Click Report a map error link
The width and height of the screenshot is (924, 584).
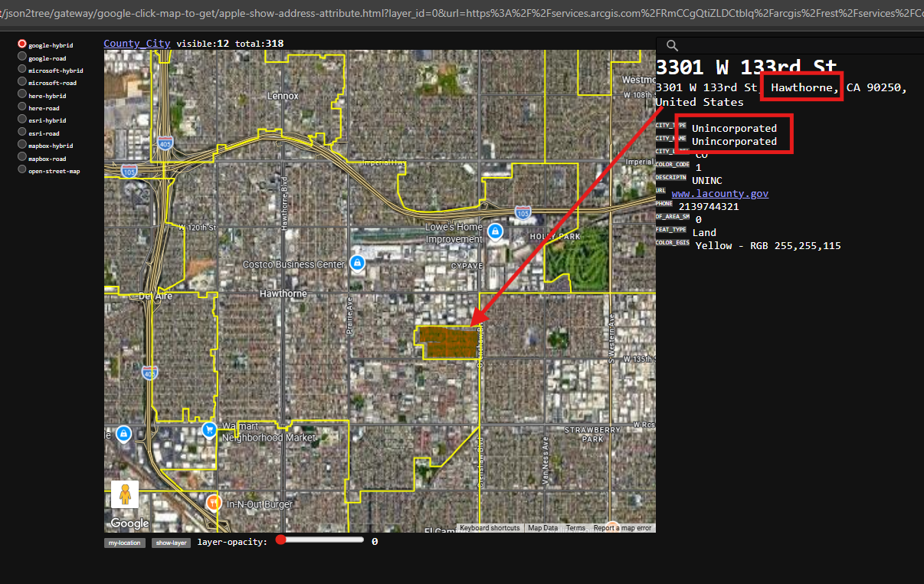(x=622, y=528)
